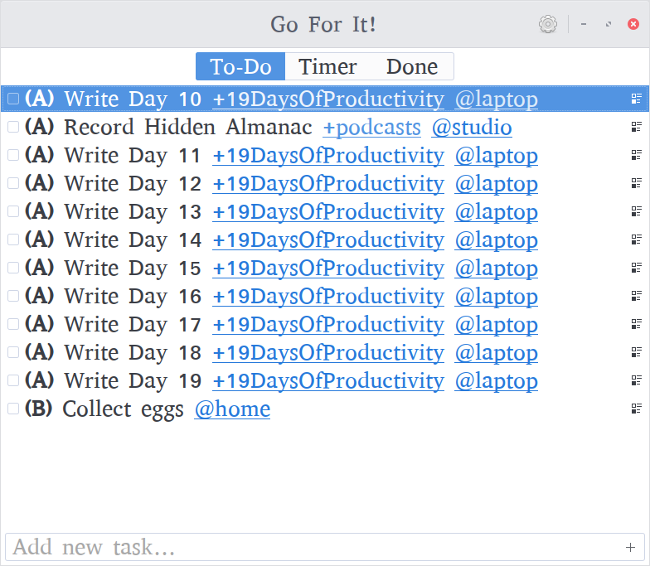This screenshot has width=650, height=566.
Task: Click the drag handle icon for Write Day 10
Action: click(635, 99)
